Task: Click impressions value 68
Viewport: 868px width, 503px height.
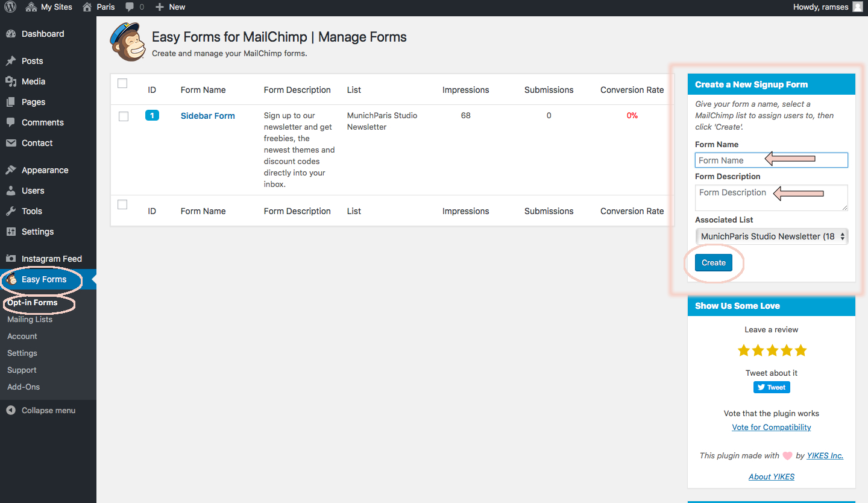Action: coord(466,115)
